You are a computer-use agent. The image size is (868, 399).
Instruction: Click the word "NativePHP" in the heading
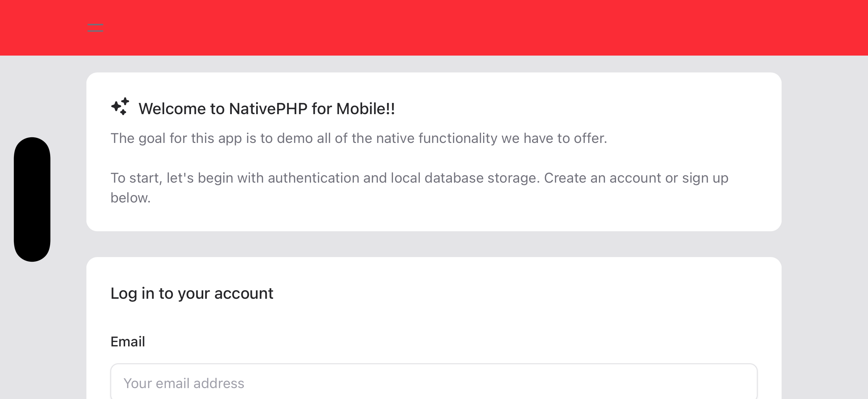pyautogui.click(x=268, y=109)
